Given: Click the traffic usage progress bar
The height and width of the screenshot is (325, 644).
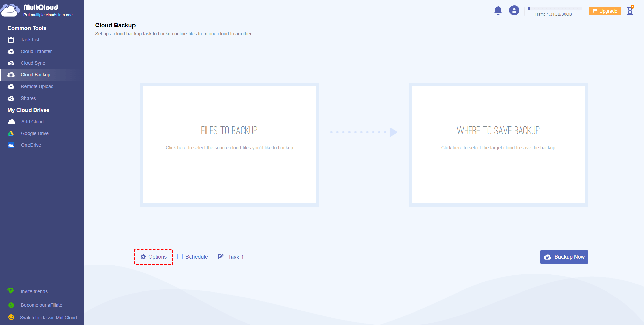Looking at the screenshot, I should pyautogui.click(x=554, y=9).
